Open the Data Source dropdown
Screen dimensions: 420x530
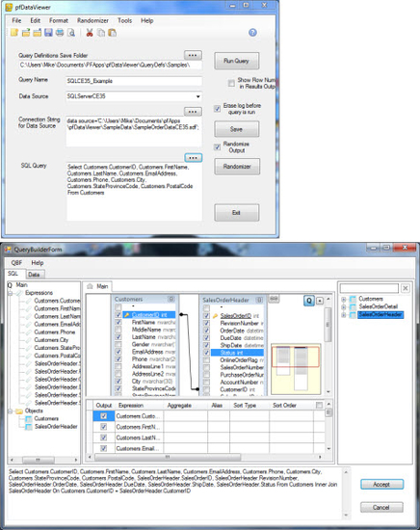pyautogui.click(x=198, y=96)
